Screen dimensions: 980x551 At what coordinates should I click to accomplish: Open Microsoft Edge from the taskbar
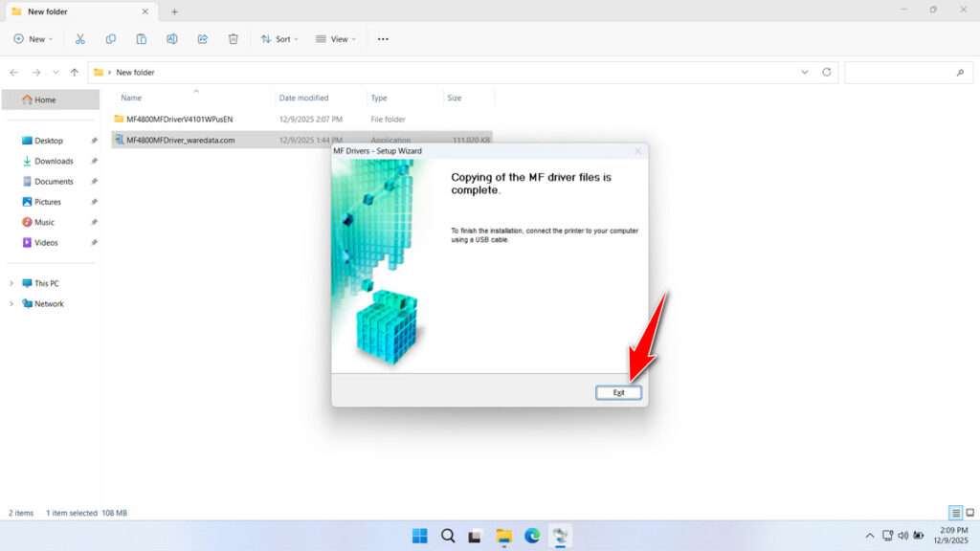click(532, 536)
